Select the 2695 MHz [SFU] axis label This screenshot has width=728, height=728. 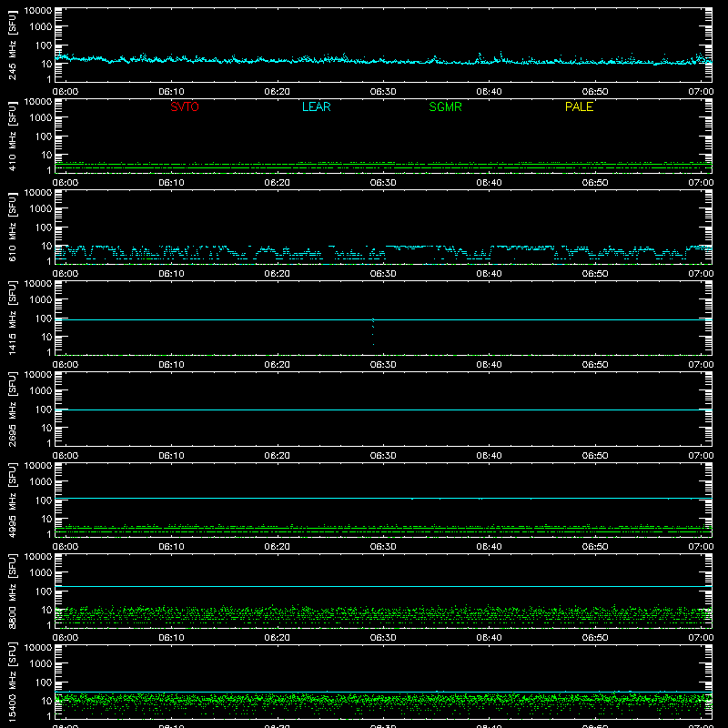point(12,409)
